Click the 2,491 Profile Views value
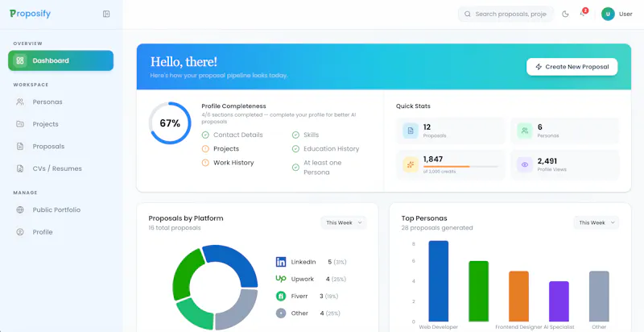Viewport: 644px width, 332px height. pos(547,161)
